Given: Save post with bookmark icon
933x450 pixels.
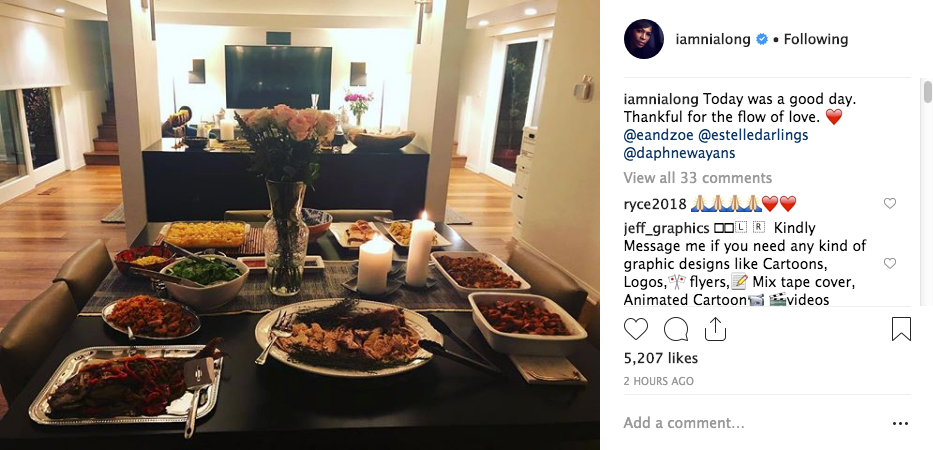Looking at the screenshot, I should (x=901, y=329).
